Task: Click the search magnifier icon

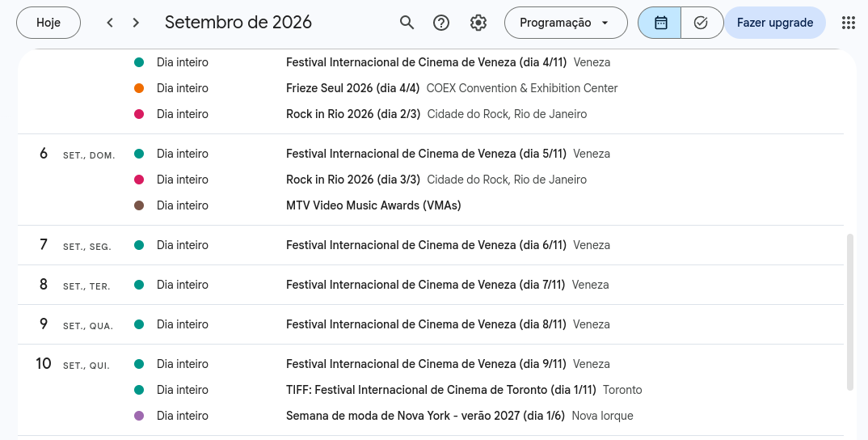Action: point(407,23)
